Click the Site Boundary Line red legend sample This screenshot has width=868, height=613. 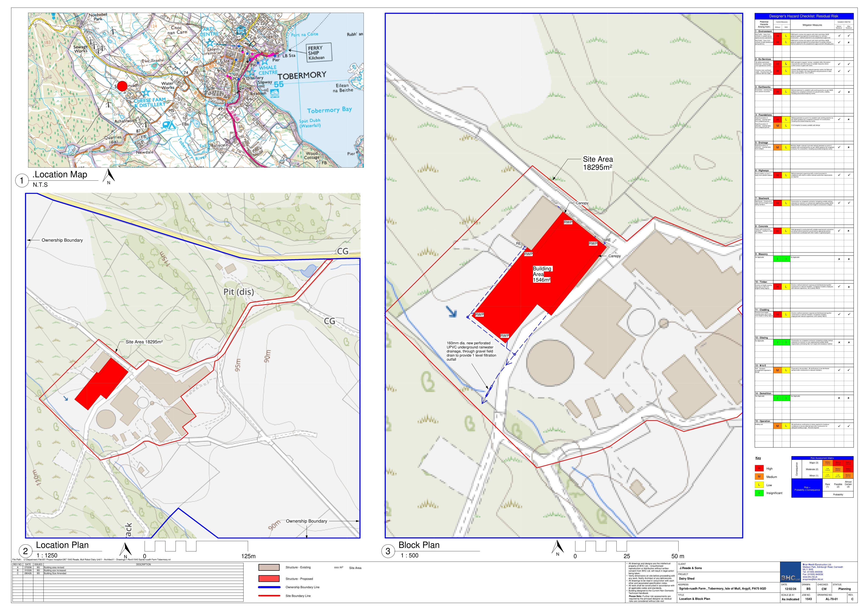269,596
